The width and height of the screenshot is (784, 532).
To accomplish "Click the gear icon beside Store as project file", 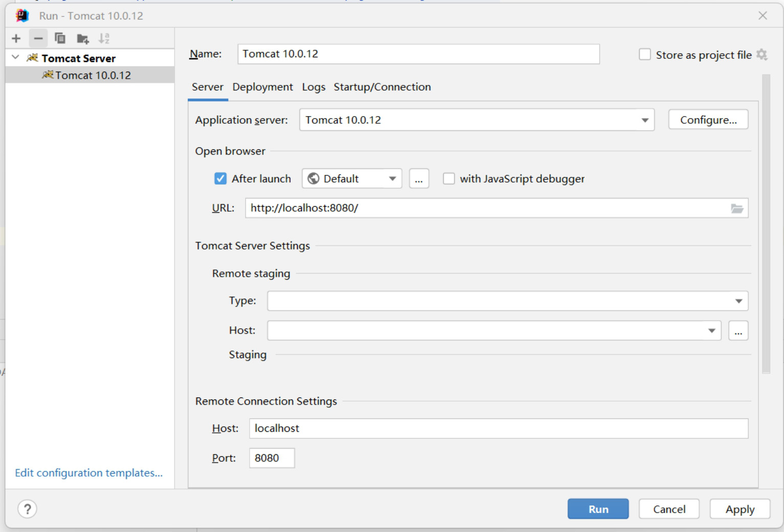I will click(x=762, y=55).
